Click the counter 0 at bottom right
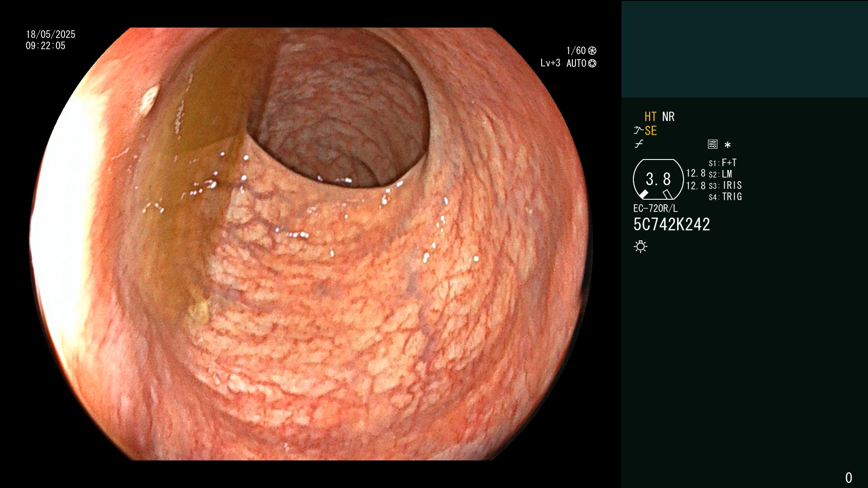Image resolution: width=868 pixels, height=488 pixels. pos(849,478)
